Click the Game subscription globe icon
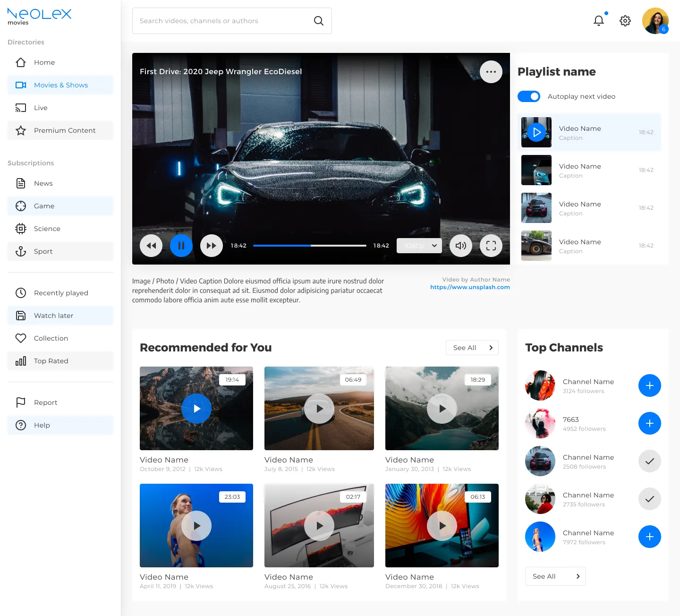This screenshot has width=680, height=616. (21, 206)
